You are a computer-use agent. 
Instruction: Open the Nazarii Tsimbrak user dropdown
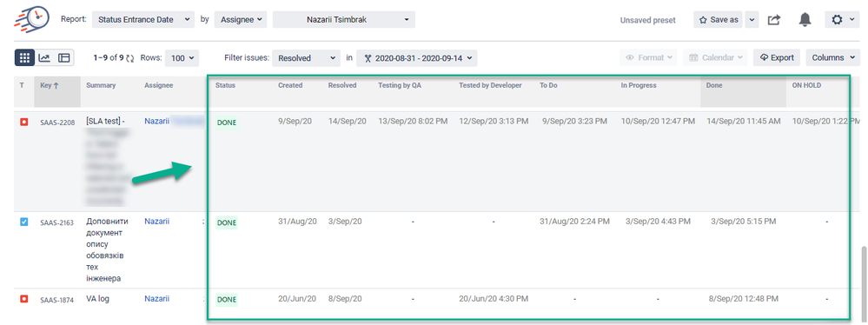344,19
